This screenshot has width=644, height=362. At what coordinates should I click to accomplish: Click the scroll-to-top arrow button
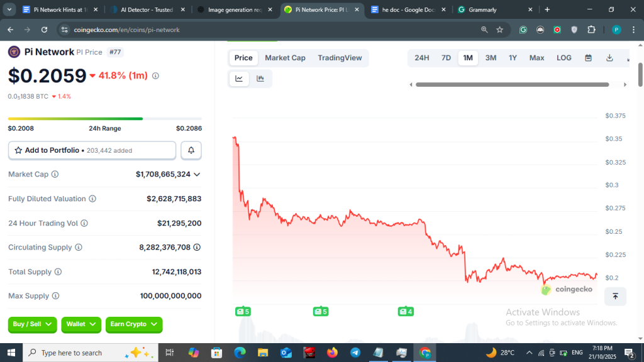pyautogui.click(x=615, y=296)
